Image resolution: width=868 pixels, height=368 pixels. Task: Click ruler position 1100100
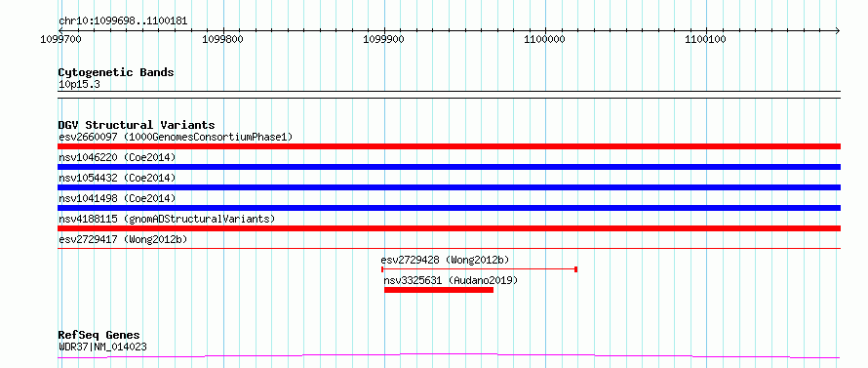point(705,39)
